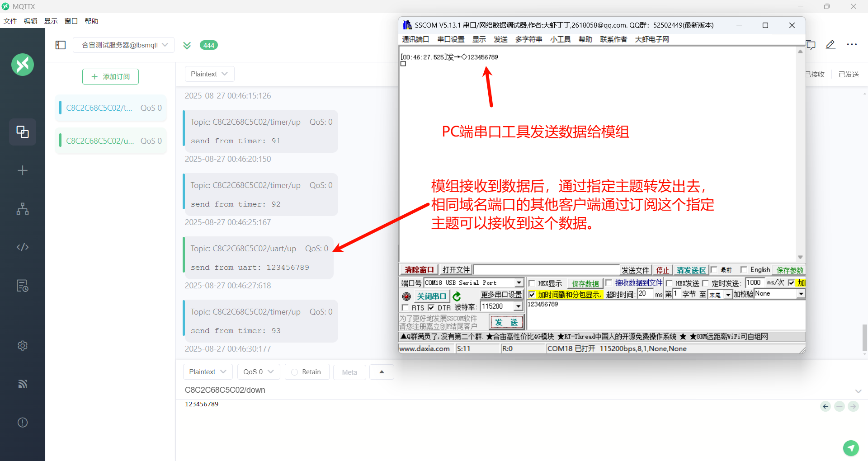This screenshot has width=868, height=461.
Task: Open the Connections page icon
Action: pos(23,132)
